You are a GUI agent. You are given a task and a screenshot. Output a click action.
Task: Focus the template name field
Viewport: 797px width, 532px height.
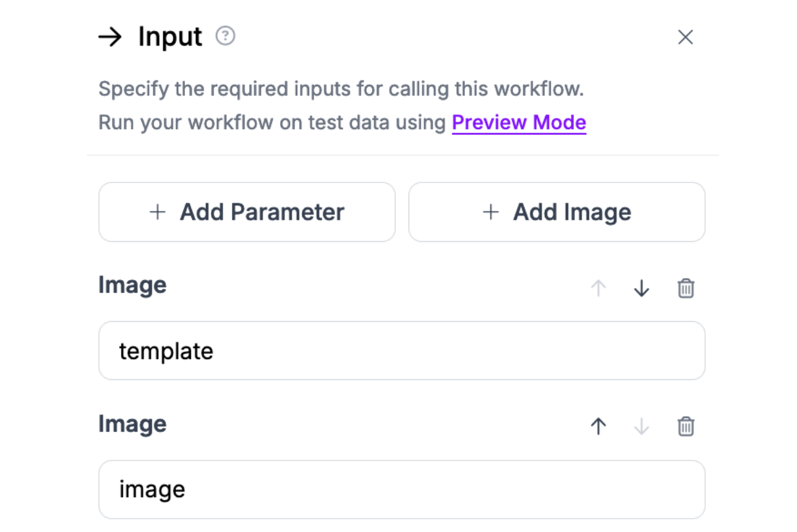click(x=402, y=351)
